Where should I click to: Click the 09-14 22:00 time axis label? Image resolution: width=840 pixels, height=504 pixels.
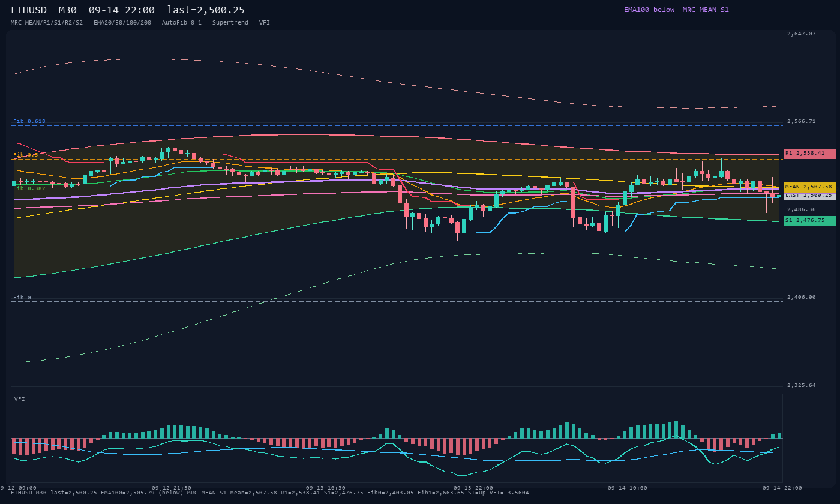pos(782,488)
